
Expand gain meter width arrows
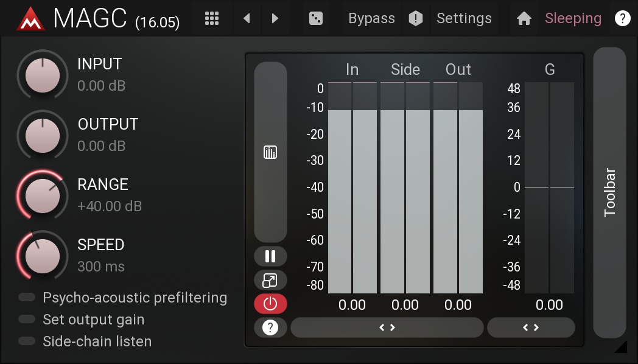[x=531, y=327]
